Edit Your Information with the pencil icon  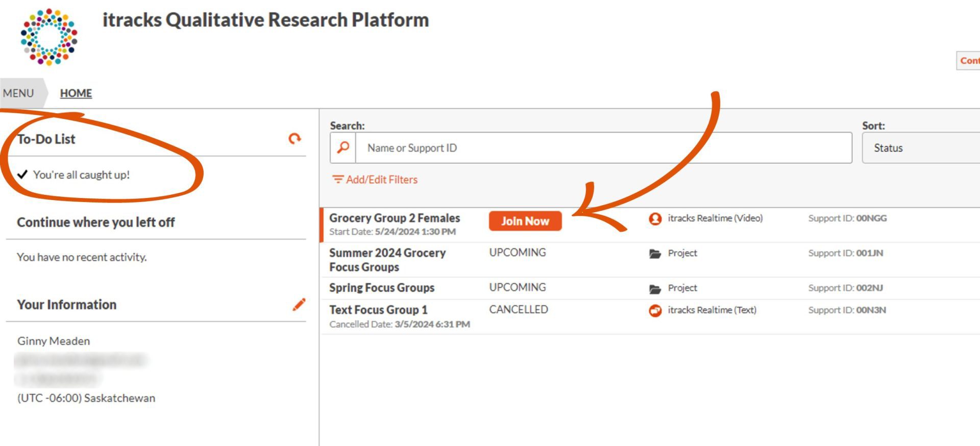click(299, 304)
